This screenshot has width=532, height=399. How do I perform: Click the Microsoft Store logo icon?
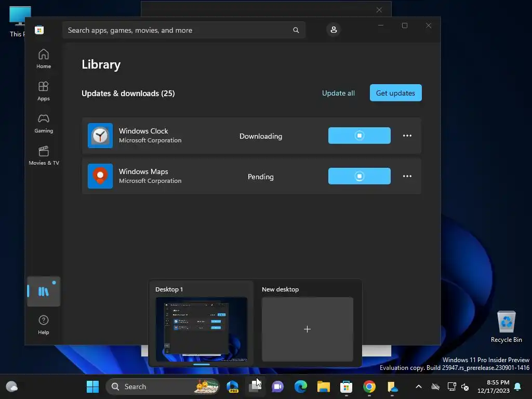tap(39, 30)
